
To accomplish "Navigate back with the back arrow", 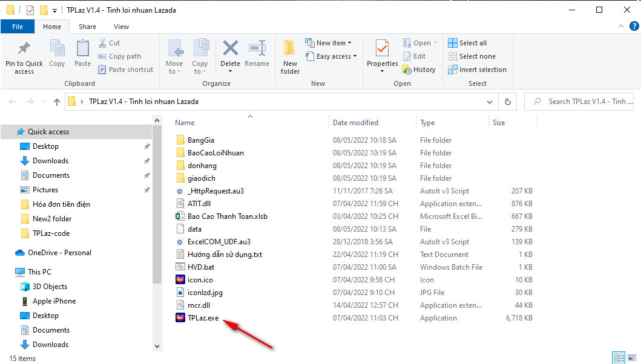I will click(12, 102).
